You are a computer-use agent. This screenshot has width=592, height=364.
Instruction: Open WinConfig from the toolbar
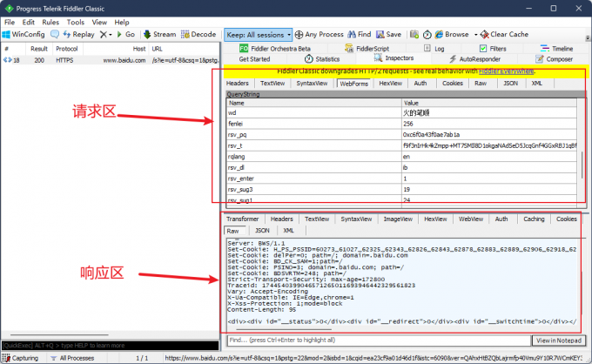(x=24, y=34)
